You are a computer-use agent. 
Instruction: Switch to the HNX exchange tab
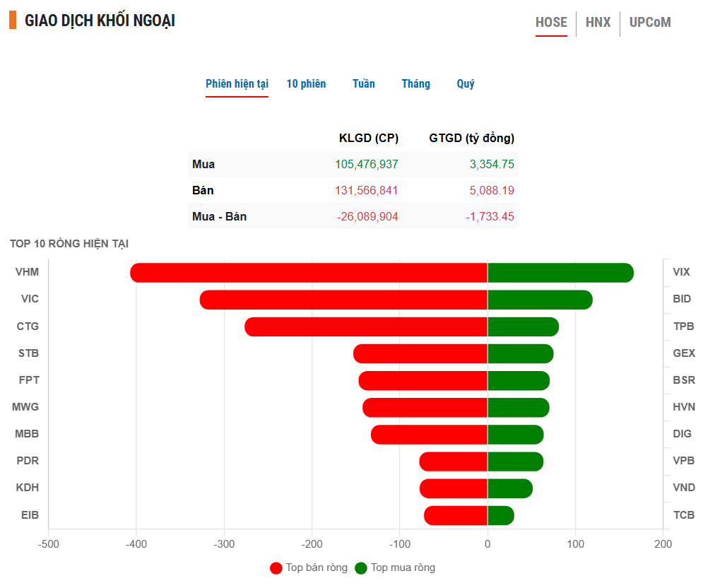598,23
